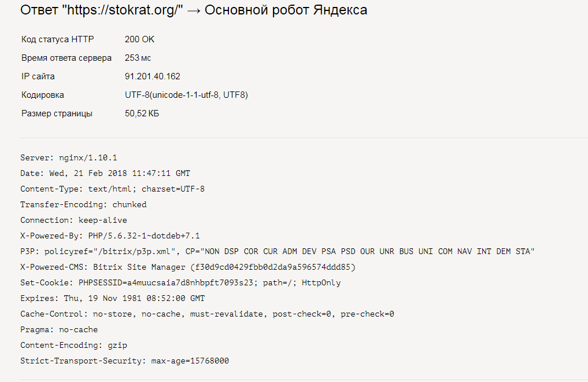Click the Strict-Transport-Security max-age line

pos(124,361)
